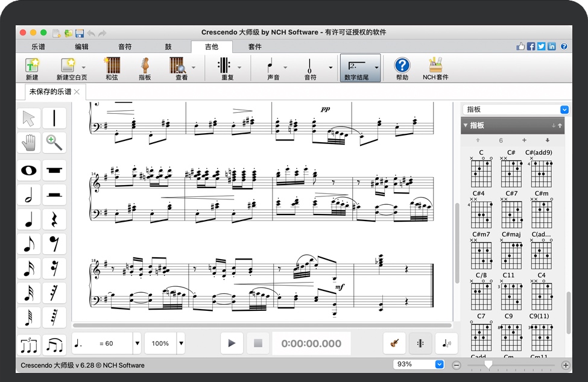Click the 新建空白页 button
This screenshot has width=588, height=382.
[69, 67]
